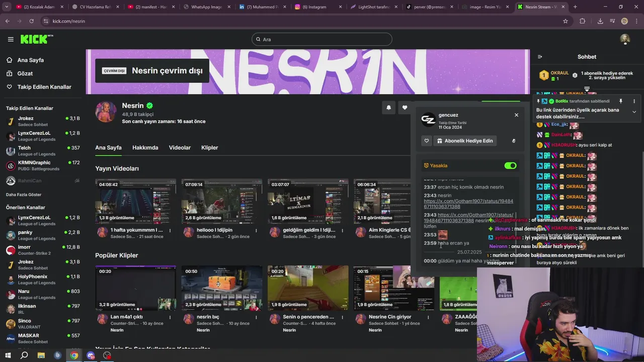Open Windows Start menu
Viewport: 644px width, 362px height.
(x=8, y=355)
